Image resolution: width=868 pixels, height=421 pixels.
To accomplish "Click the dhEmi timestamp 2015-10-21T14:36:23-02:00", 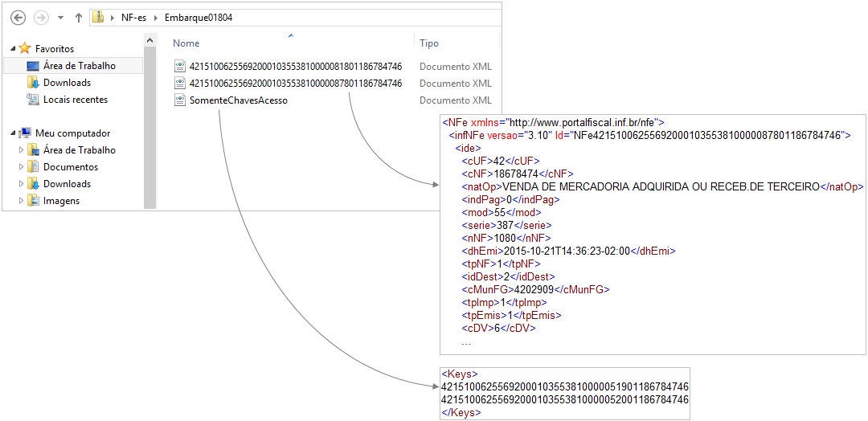I will pyautogui.click(x=567, y=251).
